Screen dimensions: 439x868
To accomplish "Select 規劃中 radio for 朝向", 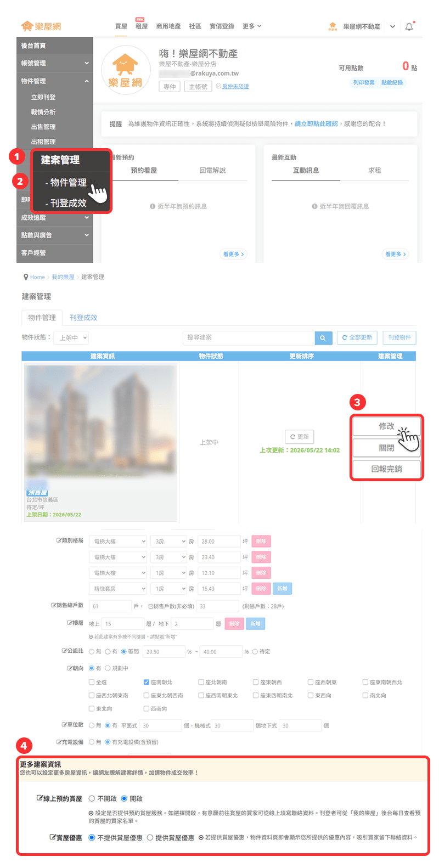I will [107, 668].
